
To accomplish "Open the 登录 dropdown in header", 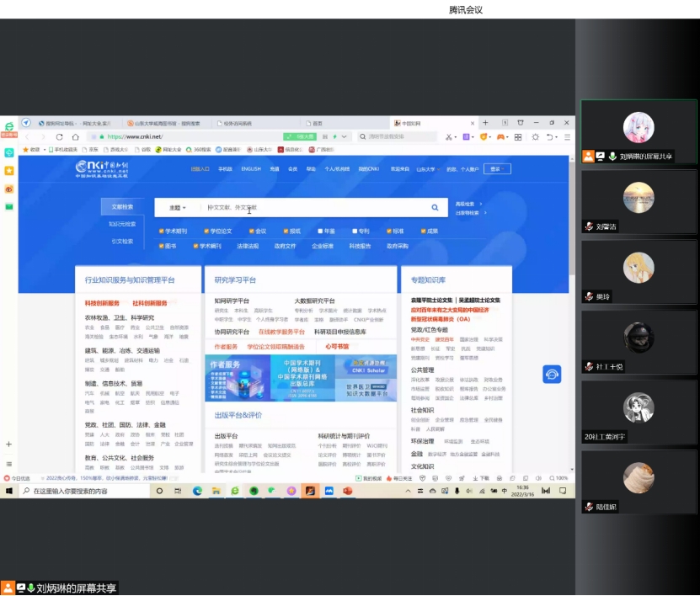I will (x=497, y=169).
